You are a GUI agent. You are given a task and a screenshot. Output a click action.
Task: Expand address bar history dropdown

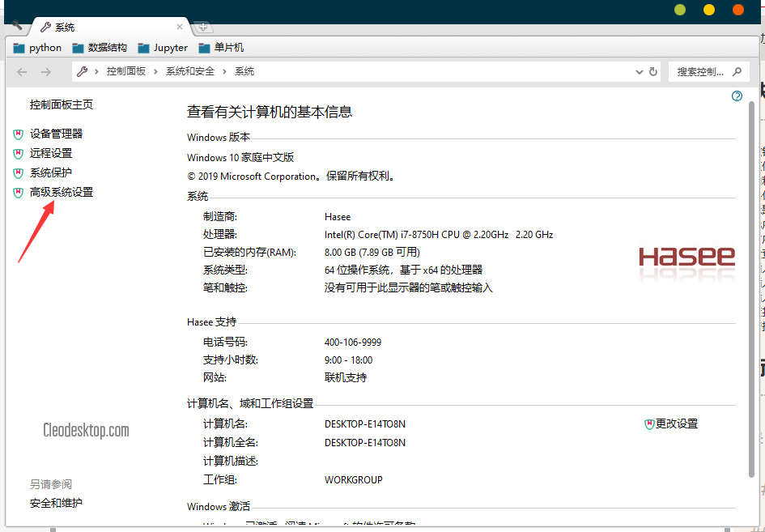640,72
